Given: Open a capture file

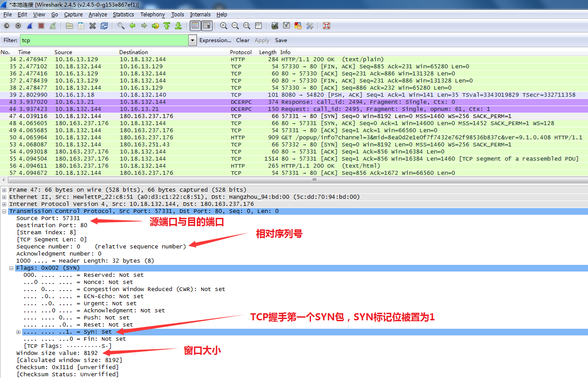Looking at the screenshot, I should point(70,26).
